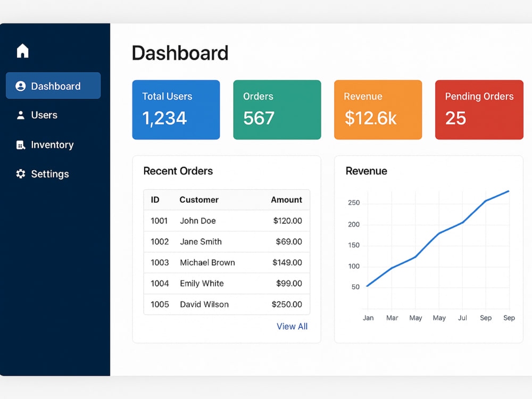Click the $149.00 amount cell
532x399 pixels.
pyautogui.click(x=287, y=263)
